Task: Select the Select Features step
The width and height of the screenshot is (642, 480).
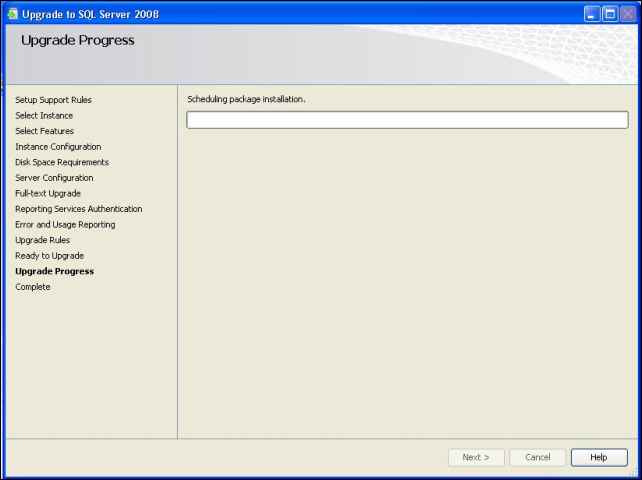Action: coord(45,131)
